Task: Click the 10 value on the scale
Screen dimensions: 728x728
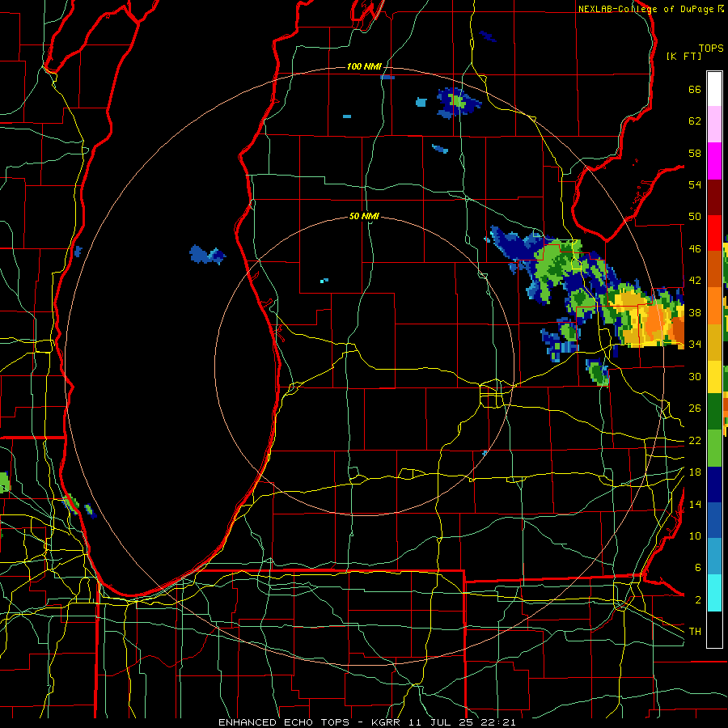Action: point(695,535)
